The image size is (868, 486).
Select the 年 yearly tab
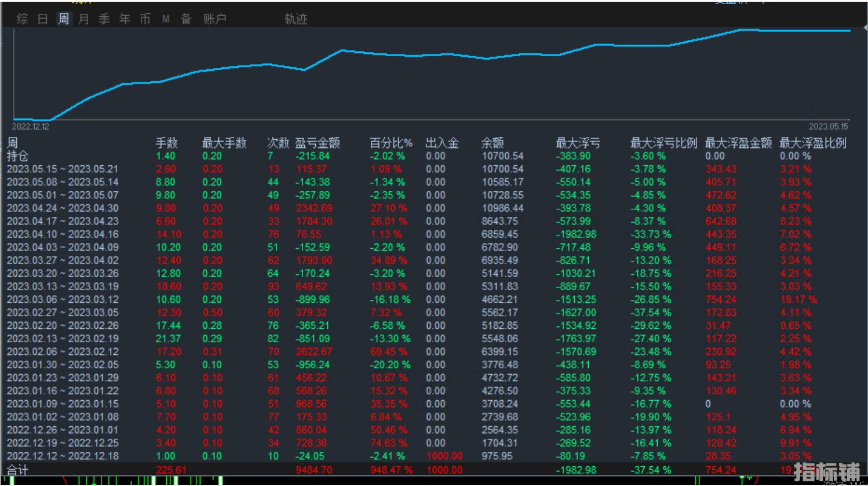tap(125, 19)
